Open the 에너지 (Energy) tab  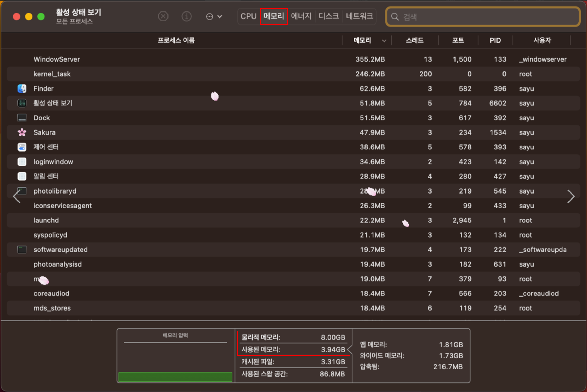click(301, 16)
